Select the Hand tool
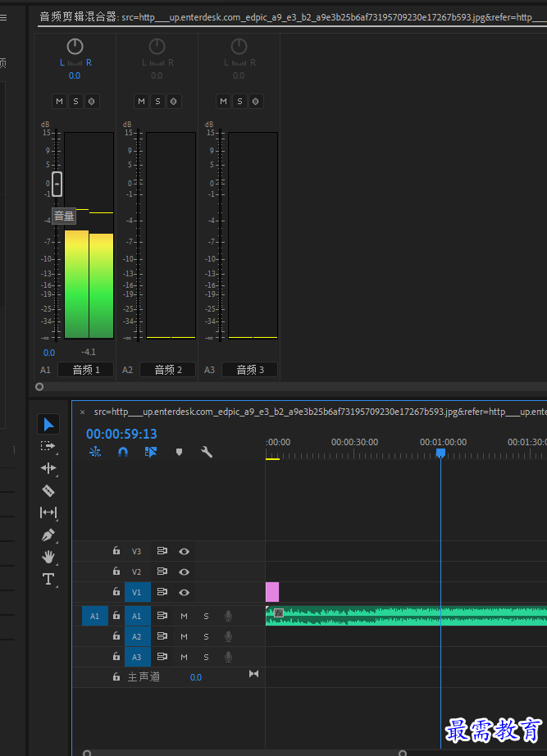The width and height of the screenshot is (547, 756). [48, 557]
